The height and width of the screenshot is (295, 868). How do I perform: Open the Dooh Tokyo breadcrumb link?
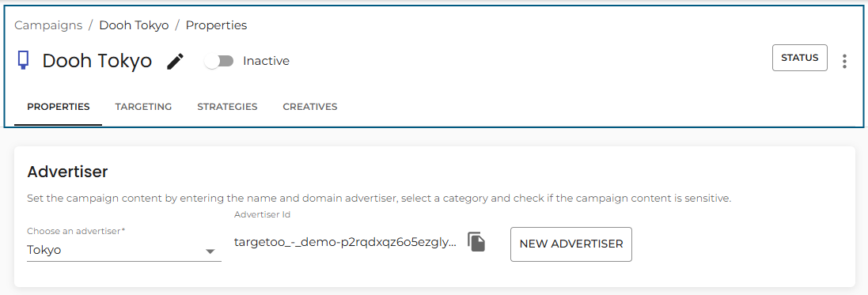134,25
